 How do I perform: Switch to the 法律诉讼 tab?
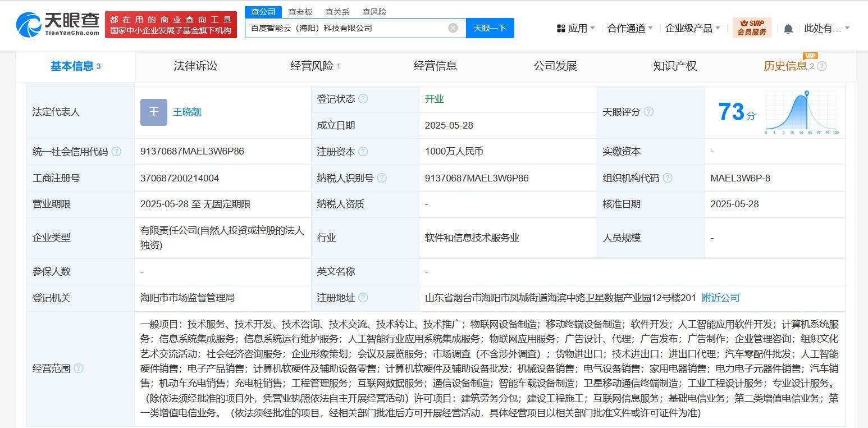pyautogui.click(x=195, y=66)
